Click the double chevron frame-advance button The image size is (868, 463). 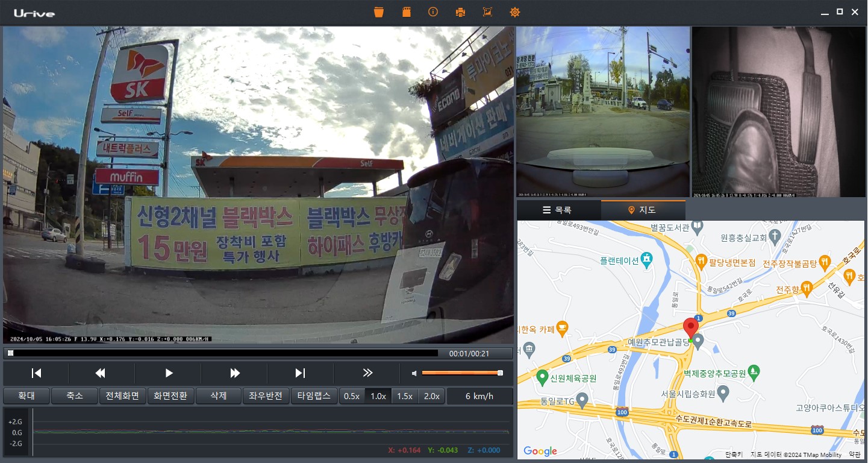(x=367, y=373)
